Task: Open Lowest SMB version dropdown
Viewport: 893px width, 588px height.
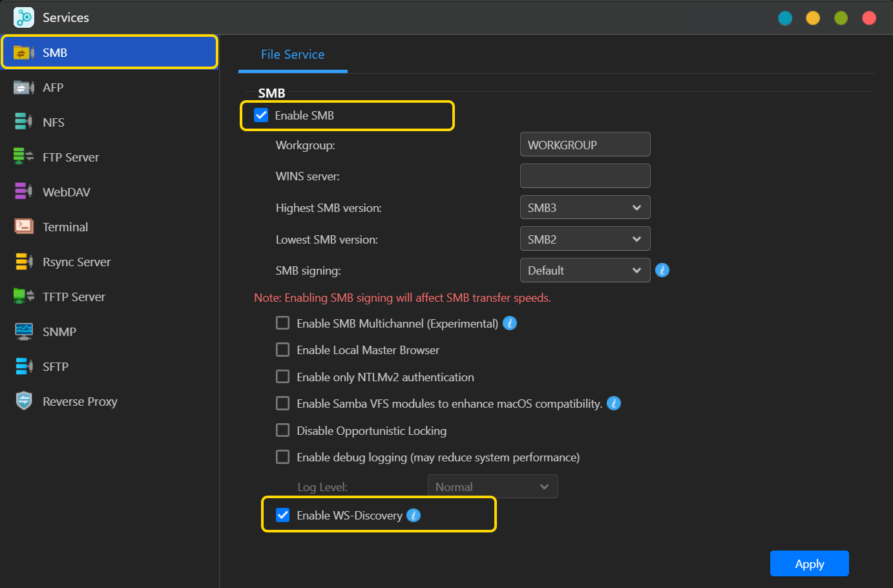Action: 585,239
